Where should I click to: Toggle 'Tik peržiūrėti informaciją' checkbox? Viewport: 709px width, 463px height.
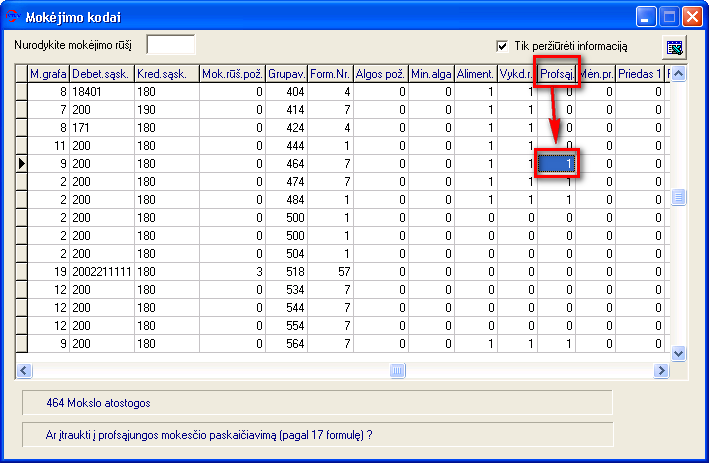502,46
